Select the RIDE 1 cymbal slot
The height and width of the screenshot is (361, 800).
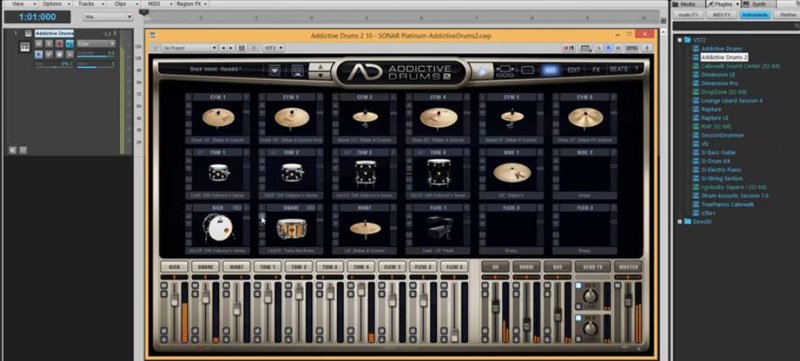(x=512, y=173)
